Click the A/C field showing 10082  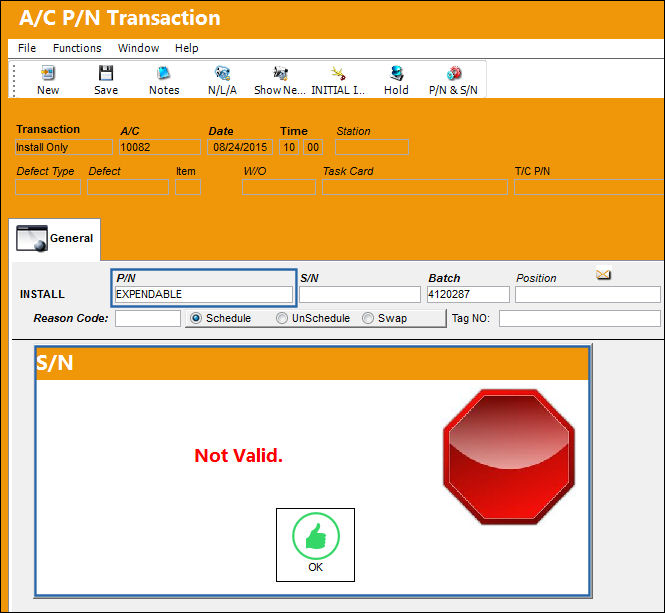tap(160, 147)
